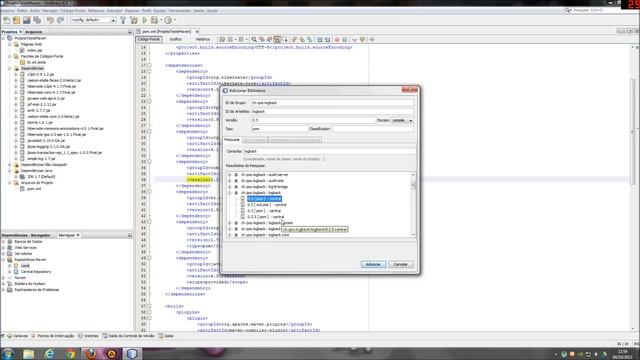The image size is (640, 360).
Task: Open the Variáveis bottom window
Action: [x=18, y=336]
